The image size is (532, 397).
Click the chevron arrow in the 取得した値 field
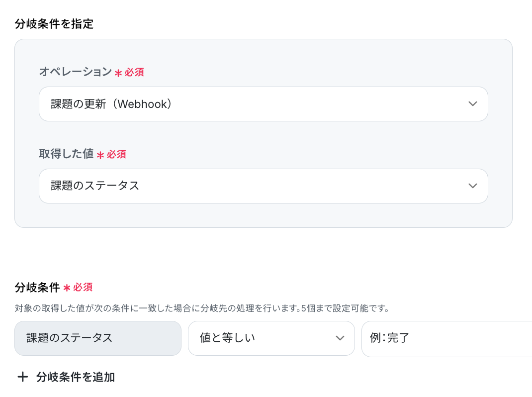pyautogui.click(x=473, y=186)
